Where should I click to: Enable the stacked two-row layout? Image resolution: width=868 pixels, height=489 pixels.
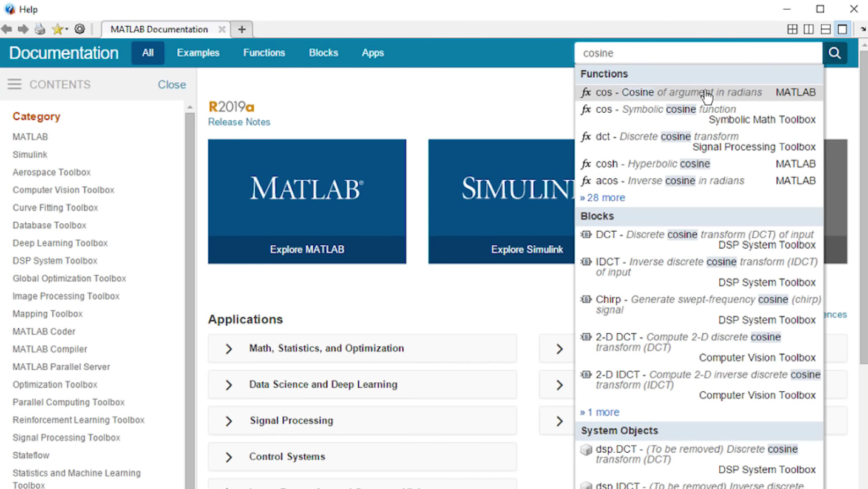826,29
